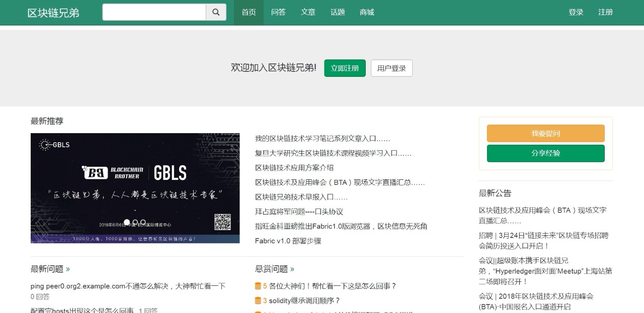
Task: Click the orange 我要提问 button
Action: pyautogui.click(x=545, y=134)
